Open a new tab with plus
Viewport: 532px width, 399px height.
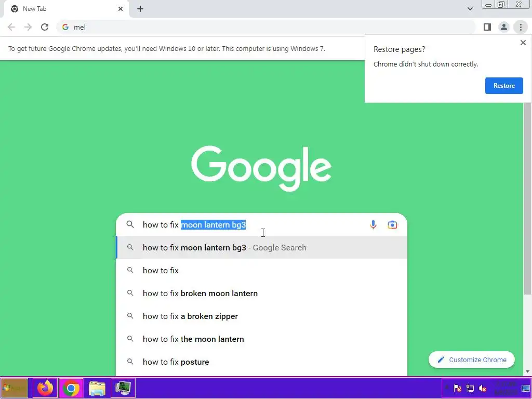tap(140, 9)
